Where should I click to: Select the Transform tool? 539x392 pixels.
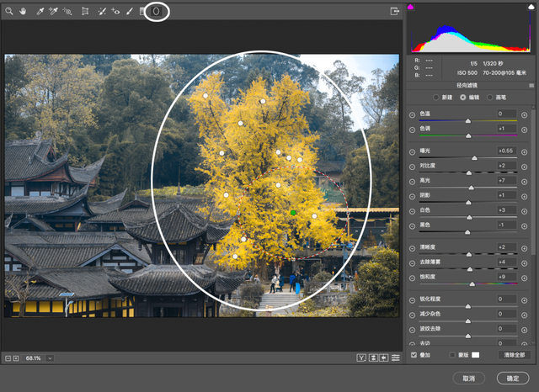click(85, 11)
